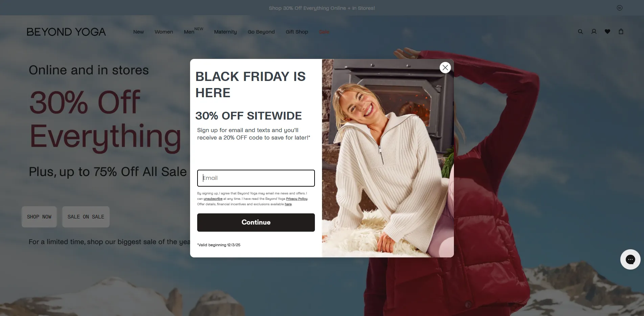Pause the announcement banner rotation
This screenshot has height=316, width=644.
click(x=620, y=8)
